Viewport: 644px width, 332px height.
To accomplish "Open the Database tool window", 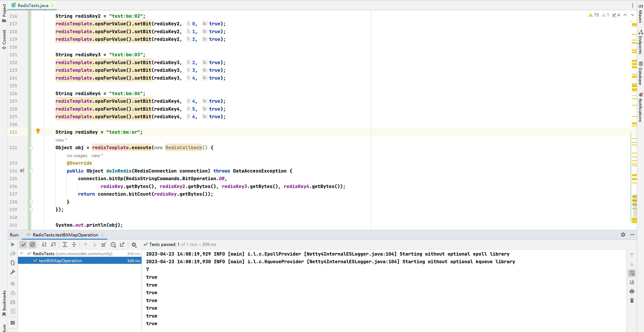I will pyautogui.click(x=641, y=73).
